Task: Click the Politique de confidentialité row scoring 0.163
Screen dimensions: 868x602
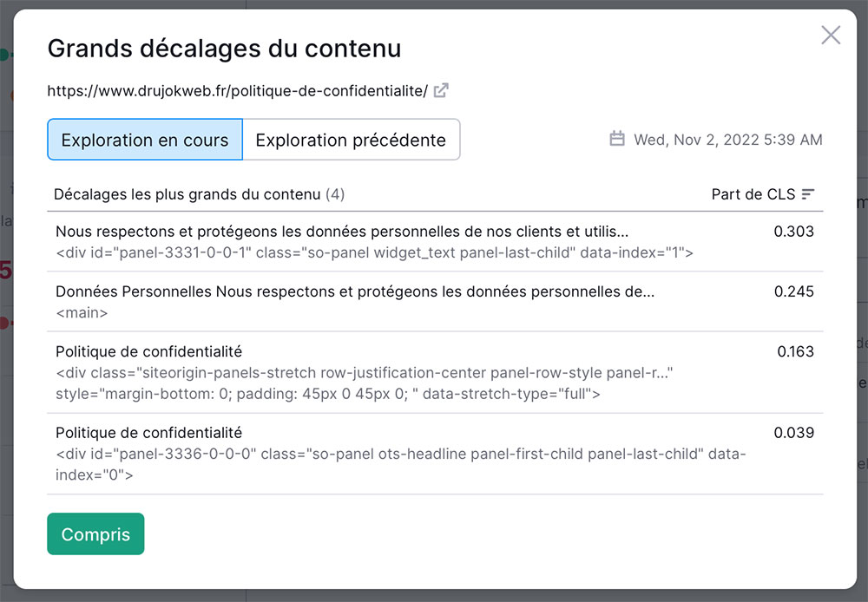Action: pos(435,372)
